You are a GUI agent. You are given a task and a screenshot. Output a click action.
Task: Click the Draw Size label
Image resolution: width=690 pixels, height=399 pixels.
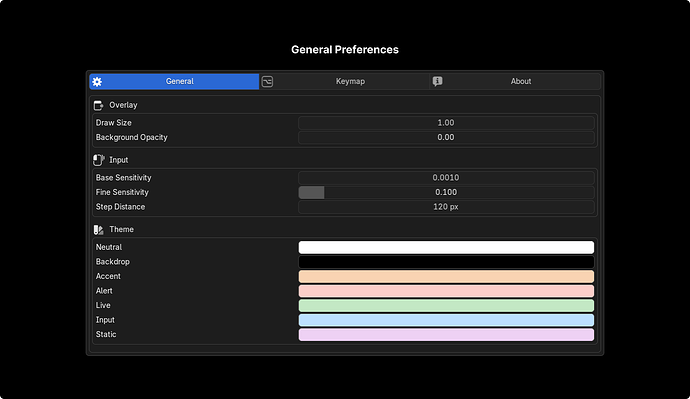pyautogui.click(x=114, y=123)
